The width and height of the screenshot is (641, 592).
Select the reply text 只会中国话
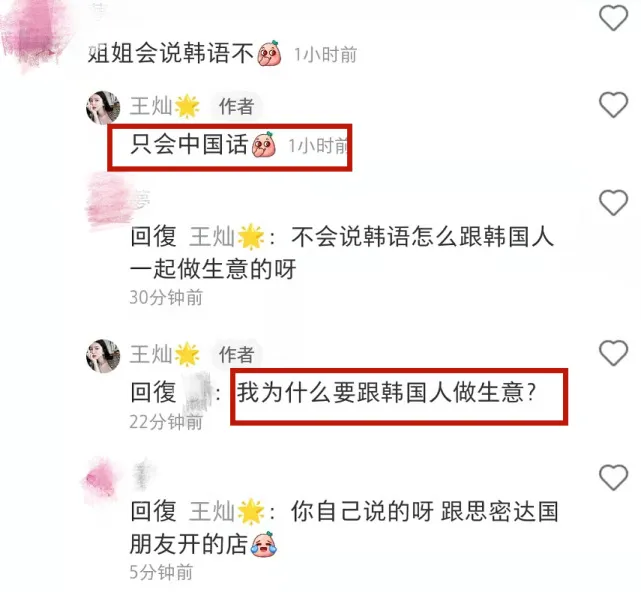tap(189, 144)
